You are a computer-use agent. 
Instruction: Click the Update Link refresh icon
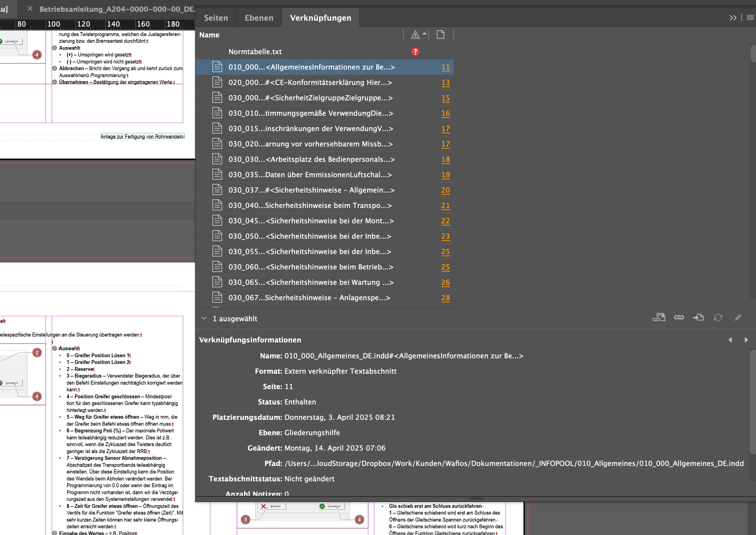718,318
